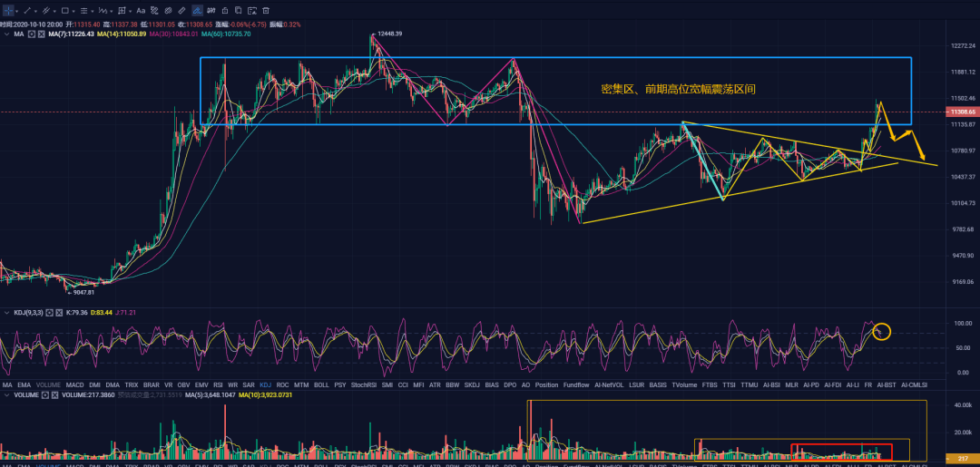Click 12272.24 label on price axis

963,46
